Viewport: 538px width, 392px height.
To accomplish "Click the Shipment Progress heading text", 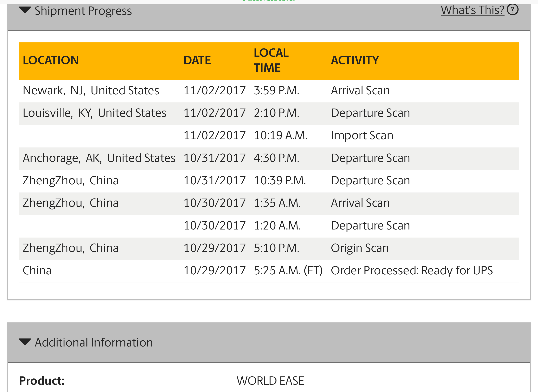I will pos(83,11).
